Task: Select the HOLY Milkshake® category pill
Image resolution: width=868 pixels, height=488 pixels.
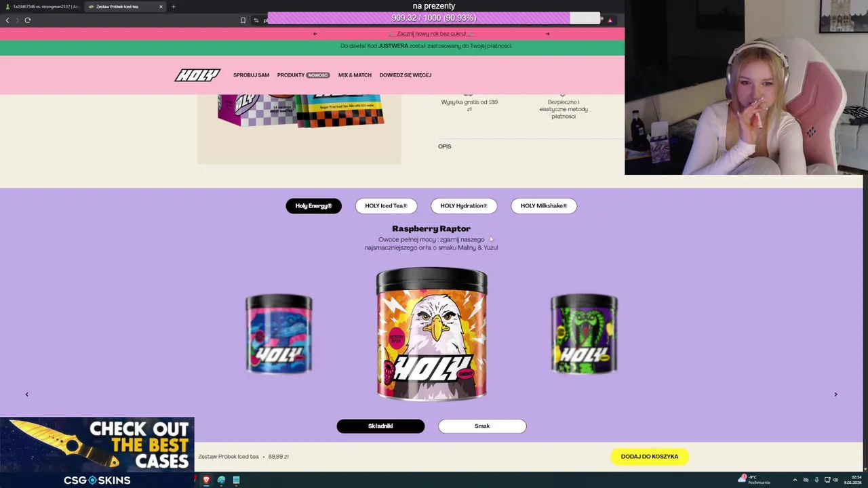Action: (544, 206)
